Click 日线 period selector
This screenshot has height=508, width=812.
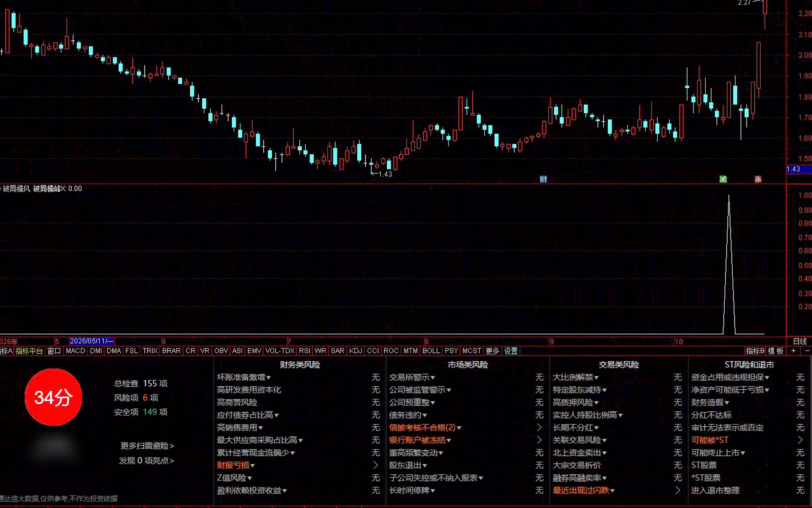coord(800,341)
